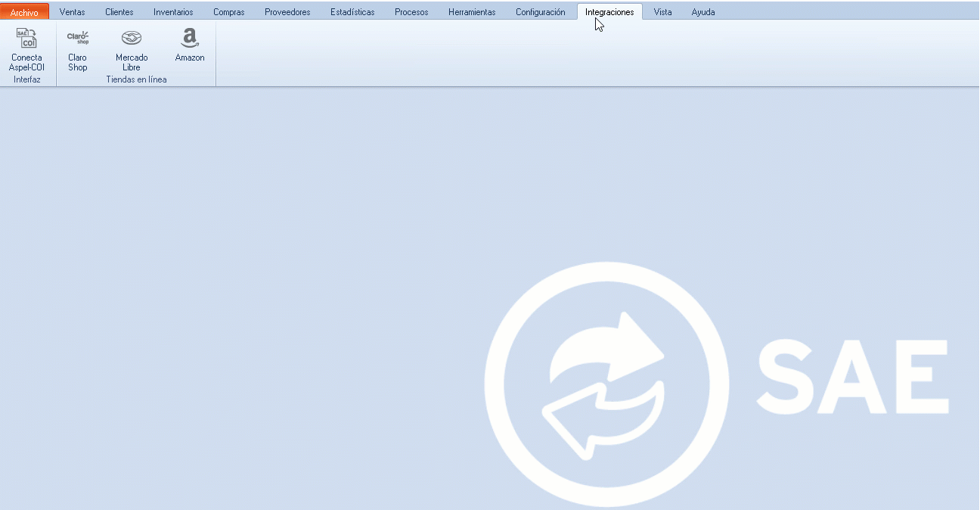Open the Procesos menu

click(411, 11)
